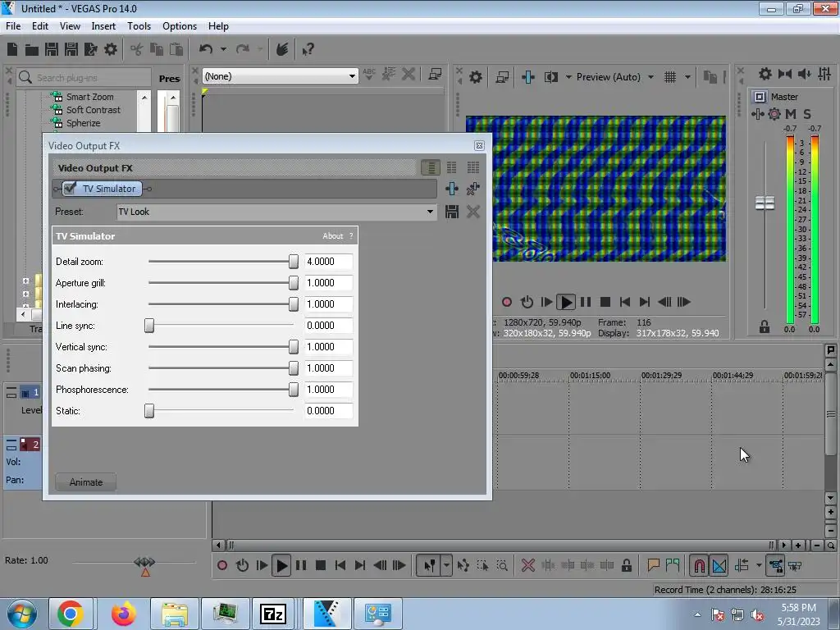Open the Insert menu
Screen dimensions: 840x630
(x=103, y=26)
